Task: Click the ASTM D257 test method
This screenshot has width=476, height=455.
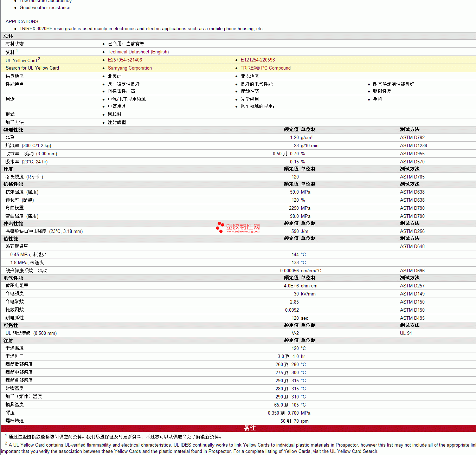Action: (412, 286)
